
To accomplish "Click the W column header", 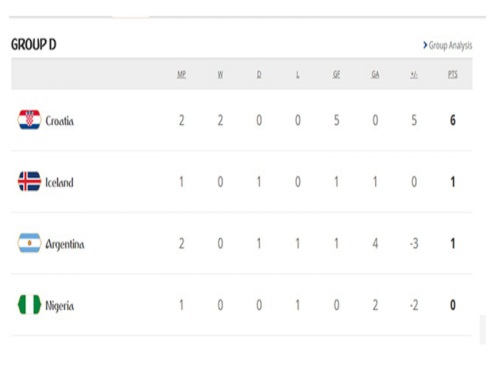I will [x=220, y=74].
